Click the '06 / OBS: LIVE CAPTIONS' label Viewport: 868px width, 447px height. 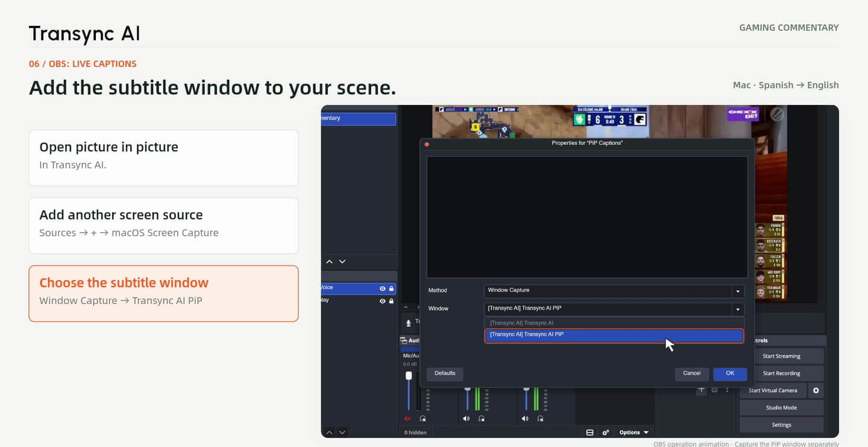[x=83, y=64]
